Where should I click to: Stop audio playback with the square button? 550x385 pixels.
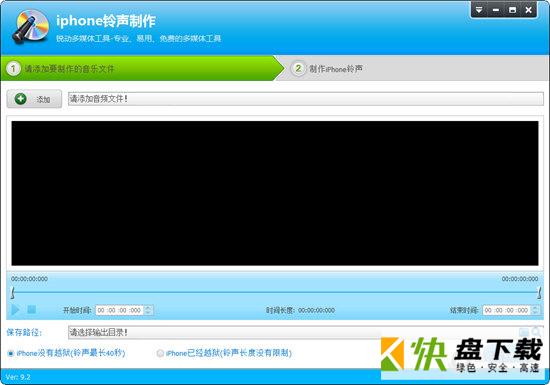pos(32,309)
